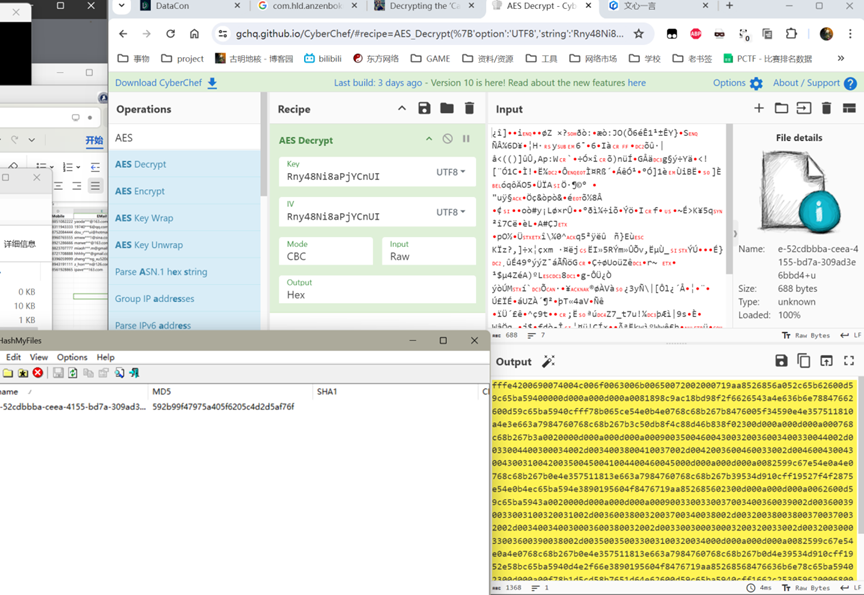Screen dimensions: 864x595
Task: Open HashMyFiles View menu
Action: 39,357
